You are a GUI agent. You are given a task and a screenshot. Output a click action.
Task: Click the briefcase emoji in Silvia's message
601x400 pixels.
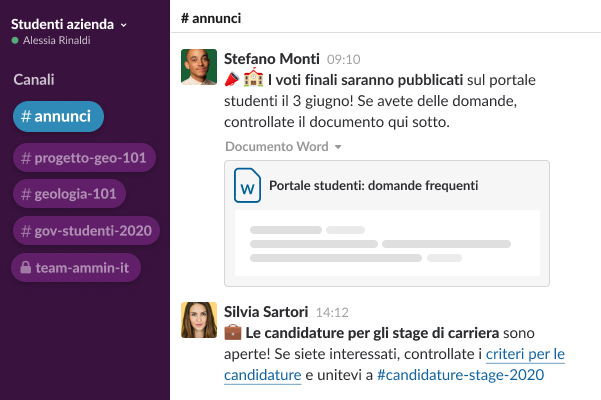click(232, 332)
